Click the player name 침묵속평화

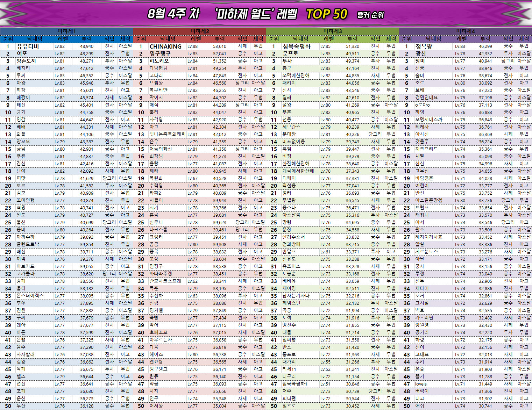coord(296,46)
